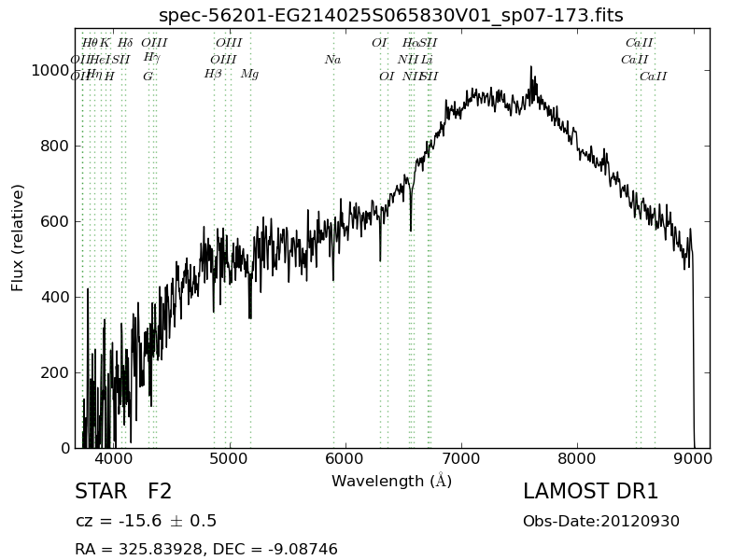Screen dimensions: 747x560
Task: Select the y-axis tick label '400'
Action: (55, 297)
